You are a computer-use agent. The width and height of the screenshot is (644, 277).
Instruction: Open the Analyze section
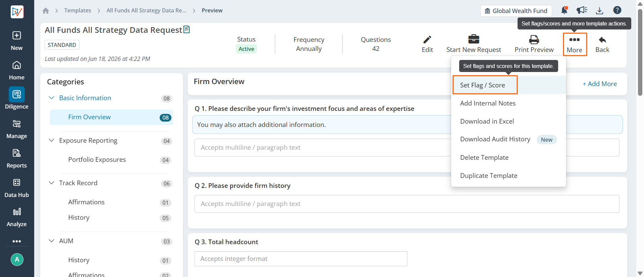click(x=17, y=217)
